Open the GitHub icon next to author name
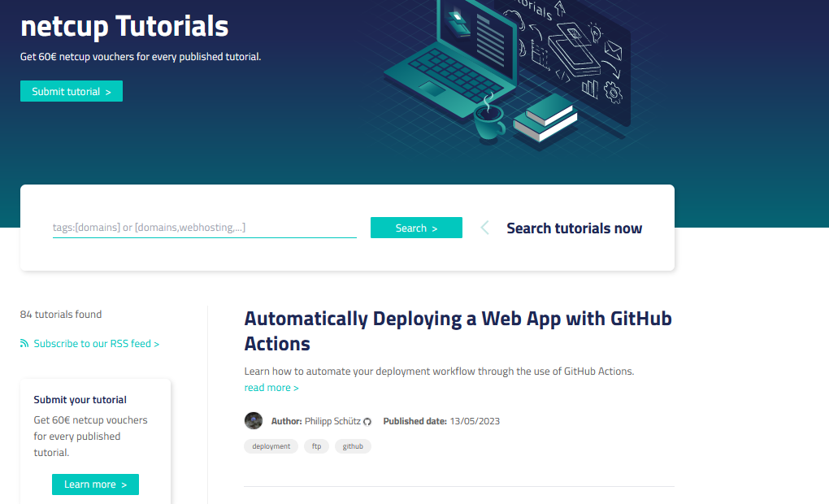 367,422
